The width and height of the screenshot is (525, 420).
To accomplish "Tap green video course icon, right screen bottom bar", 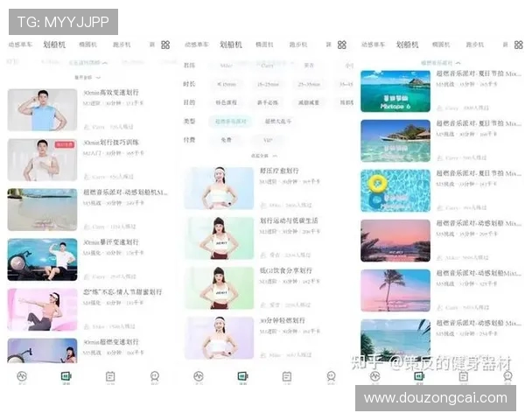I will click(x=419, y=376).
